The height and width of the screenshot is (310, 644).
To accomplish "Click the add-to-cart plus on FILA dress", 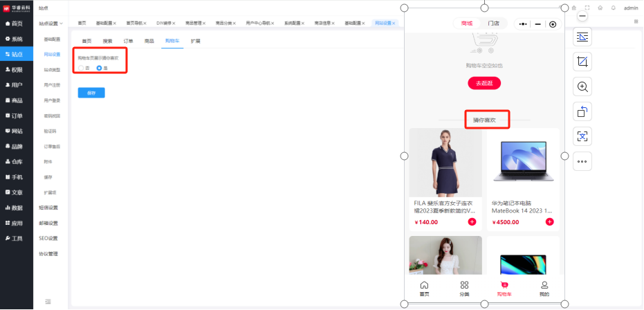I will point(472,222).
